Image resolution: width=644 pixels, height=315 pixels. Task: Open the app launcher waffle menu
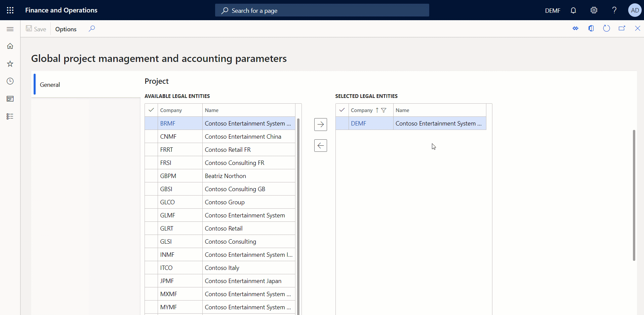[x=10, y=10]
